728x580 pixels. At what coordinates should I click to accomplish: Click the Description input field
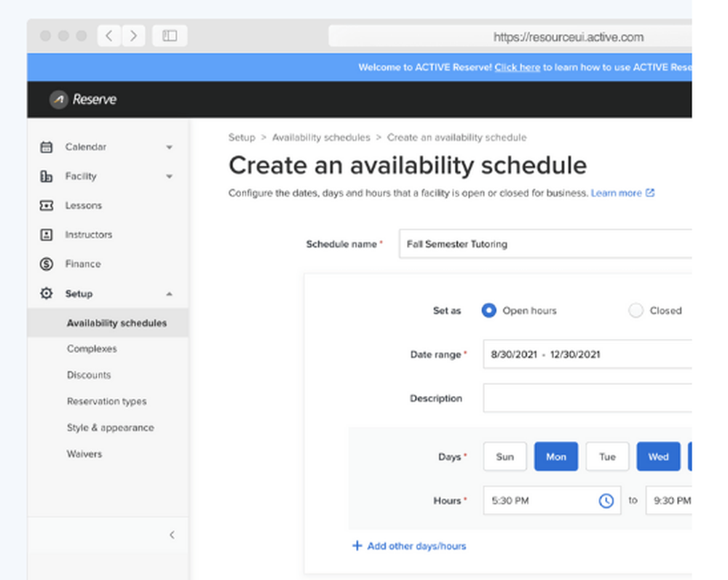(587, 397)
